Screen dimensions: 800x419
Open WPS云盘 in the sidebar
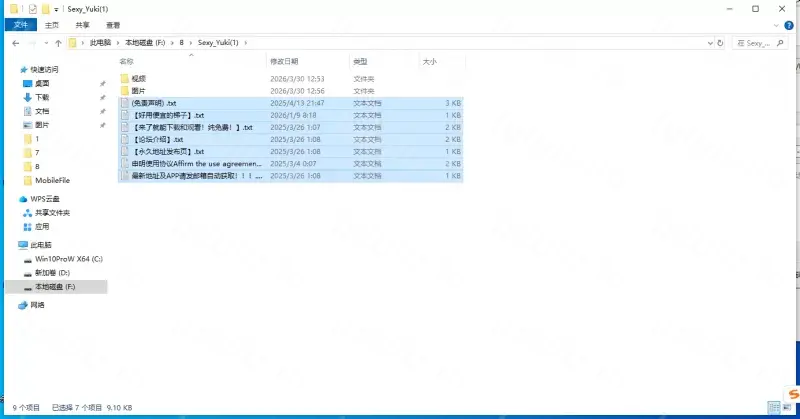(45, 199)
